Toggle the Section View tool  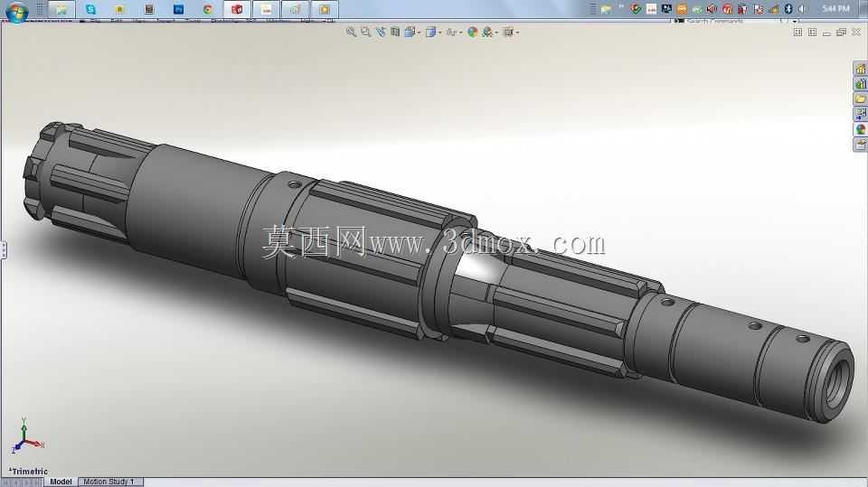[395, 33]
